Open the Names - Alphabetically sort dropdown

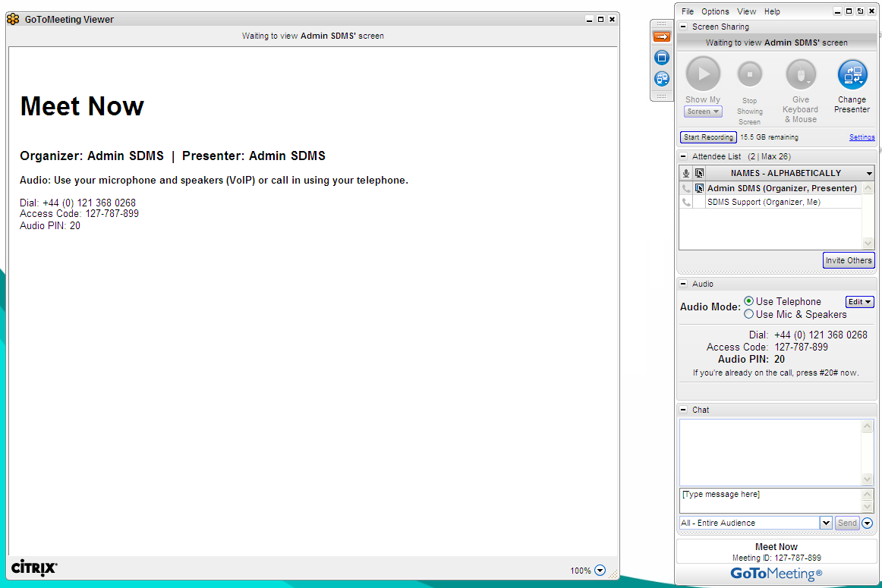869,173
